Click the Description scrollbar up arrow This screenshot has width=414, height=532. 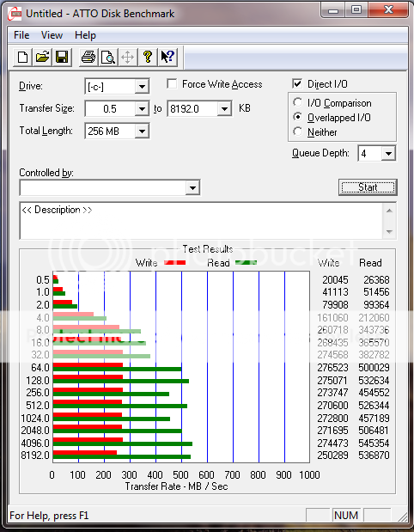pos(389,211)
